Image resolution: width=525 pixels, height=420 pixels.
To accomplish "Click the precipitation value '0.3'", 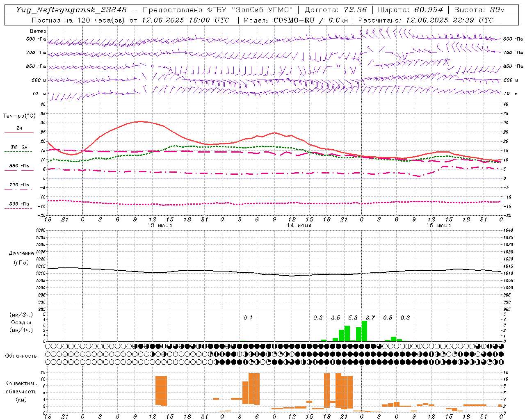I will click(405, 318).
